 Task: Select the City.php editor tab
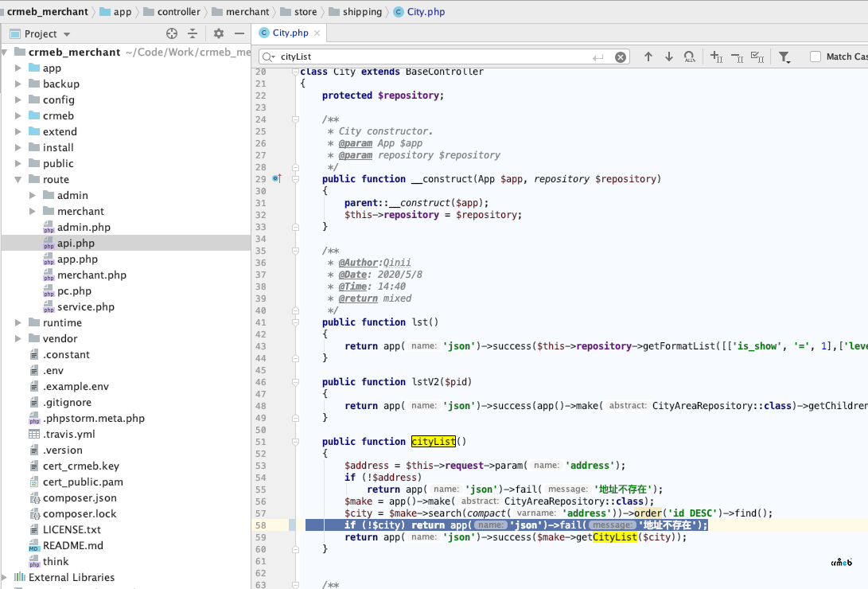click(x=290, y=33)
